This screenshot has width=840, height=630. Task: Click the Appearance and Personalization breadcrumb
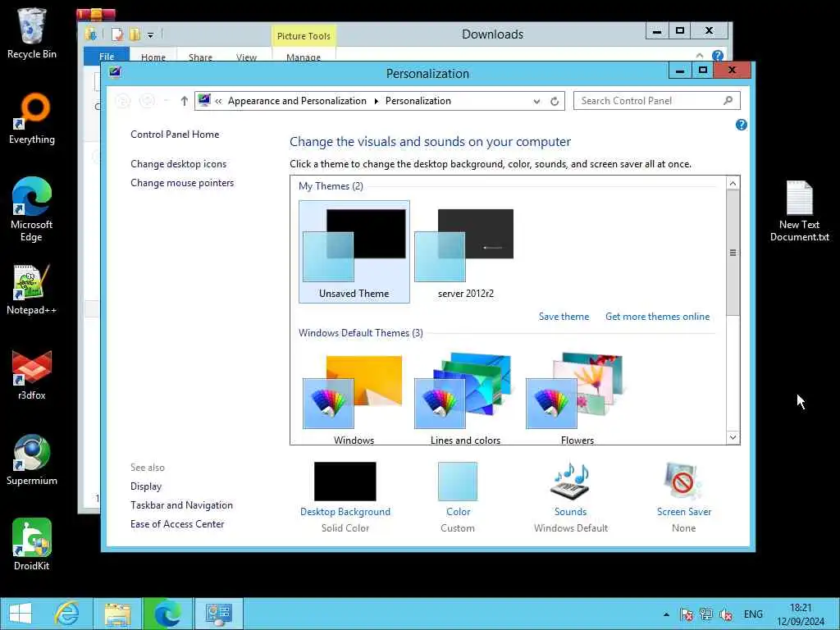click(x=297, y=101)
